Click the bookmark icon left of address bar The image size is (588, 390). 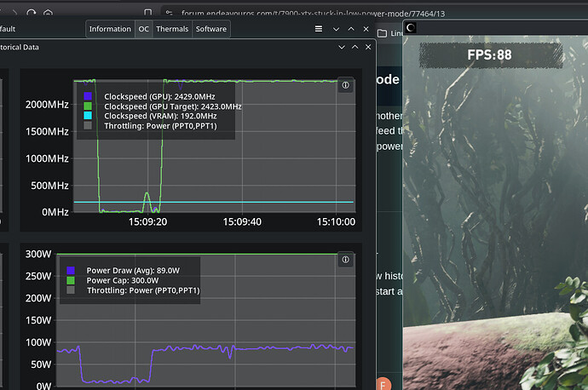147,14
